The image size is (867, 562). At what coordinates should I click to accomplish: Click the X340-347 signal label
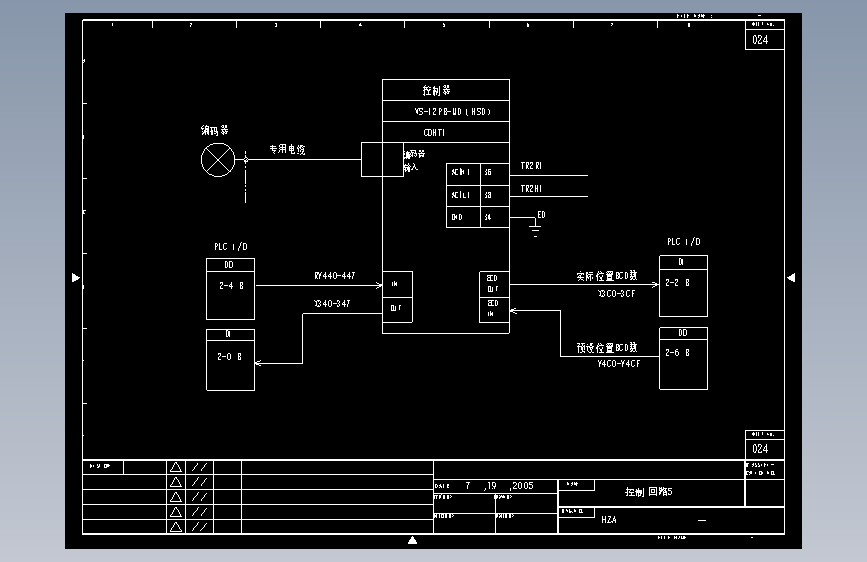tap(332, 304)
